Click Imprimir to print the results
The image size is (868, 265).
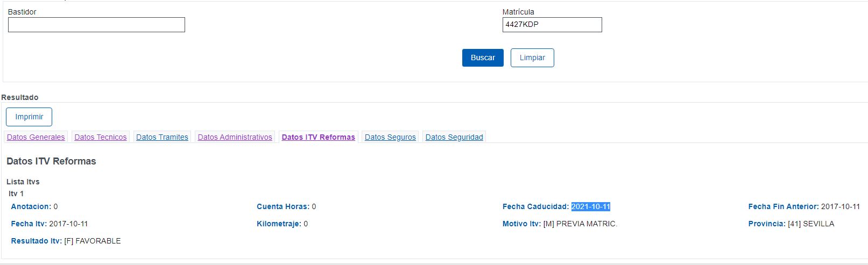[x=29, y=117]
